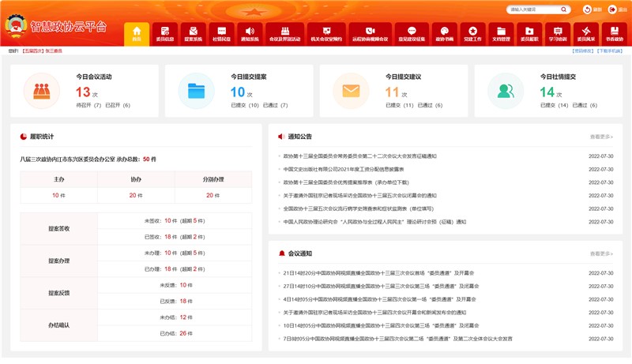
Task: Click the green people icon for 今日社情提交
Action: pos(506,91)
